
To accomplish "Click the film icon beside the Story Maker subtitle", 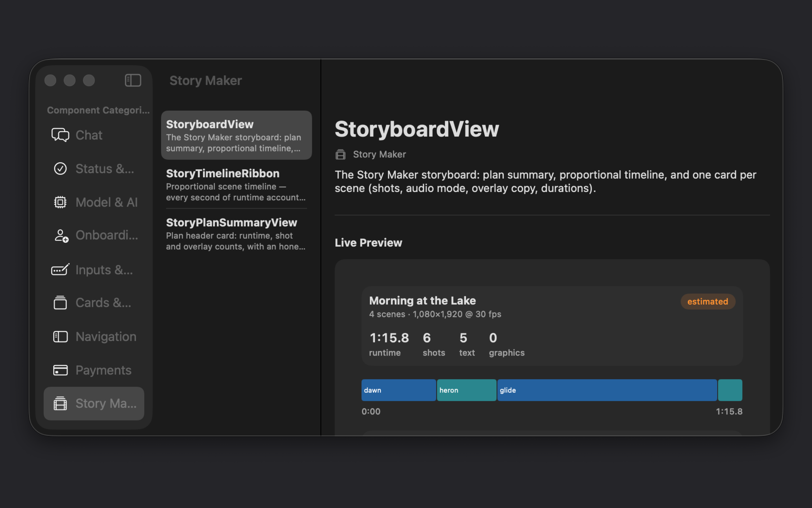I will coord(341,155).
